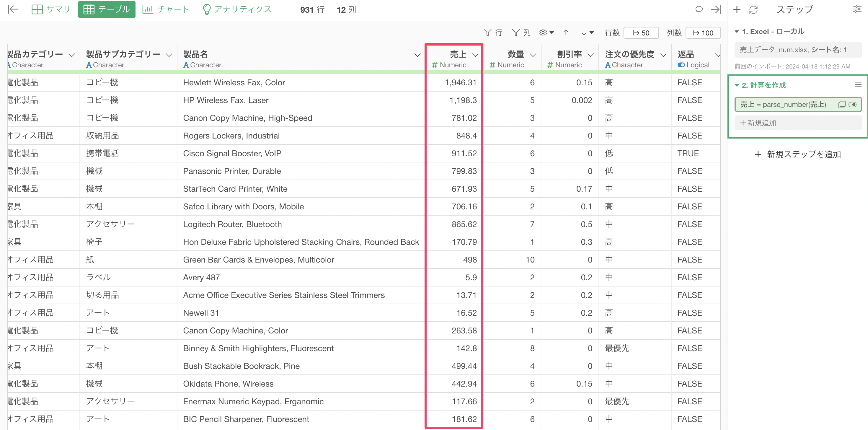This screenshot has height=430, width=868.
Task: Open the 注文の優先度 column dropdown
Action: [x=663, y=55]
